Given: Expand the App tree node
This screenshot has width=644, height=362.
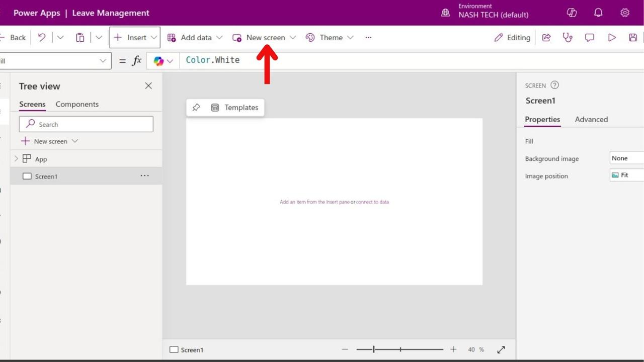Looking at the screenshot, I should 16,159.
